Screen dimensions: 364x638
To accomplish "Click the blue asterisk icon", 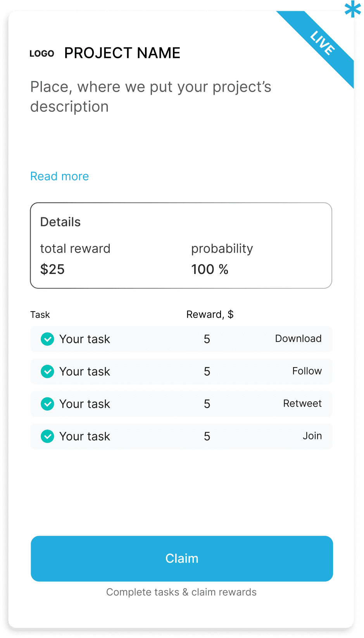I will click(x=352, y=9).
